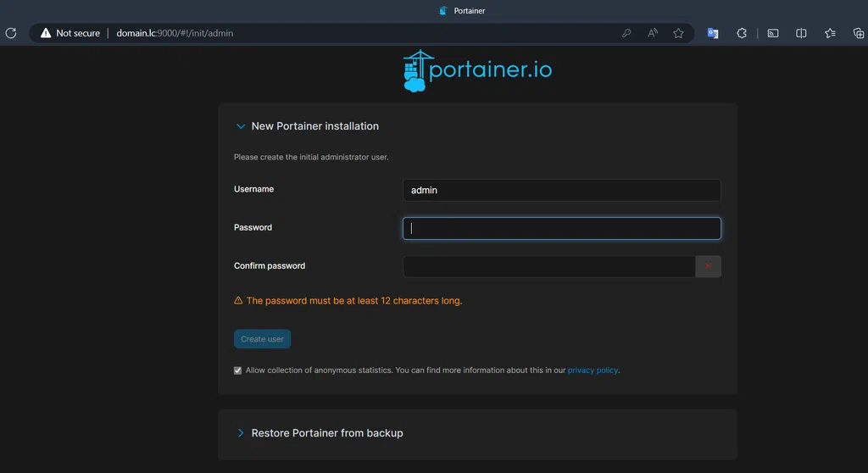
Task: Click the Restore Portainer from backup heading text
Action: click(327, 433)
